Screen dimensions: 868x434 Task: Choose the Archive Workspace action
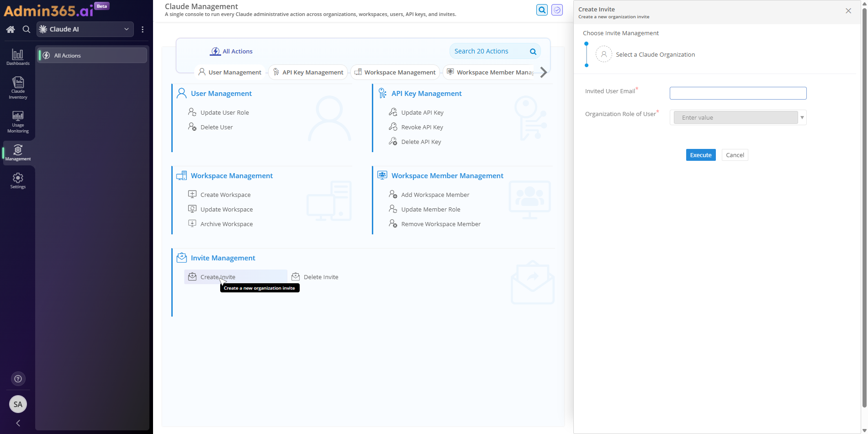click(226, 224)
